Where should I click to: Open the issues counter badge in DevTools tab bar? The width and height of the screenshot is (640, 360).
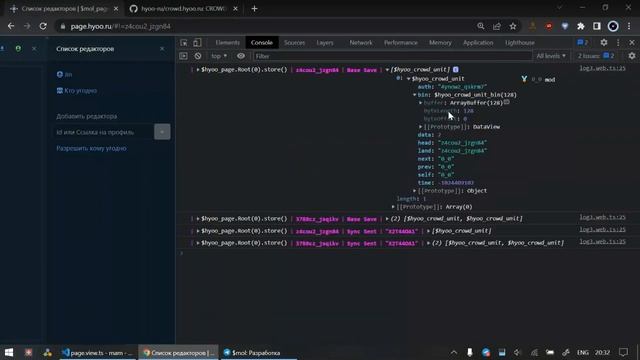(582, 42)
